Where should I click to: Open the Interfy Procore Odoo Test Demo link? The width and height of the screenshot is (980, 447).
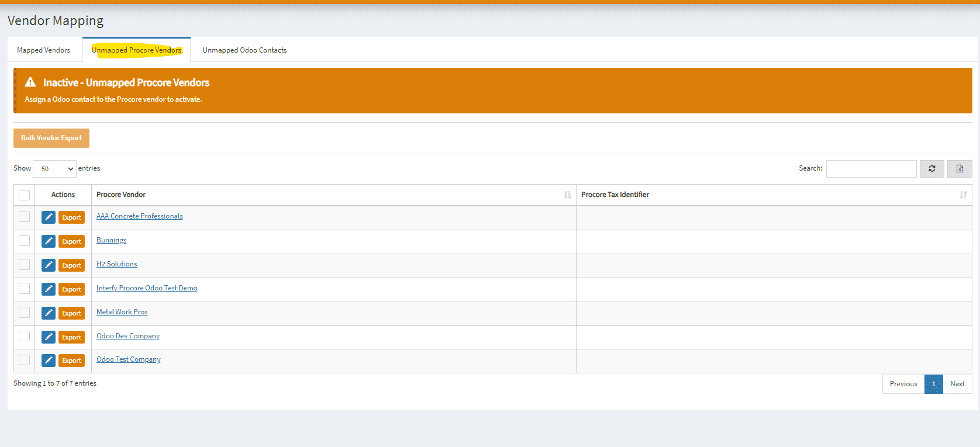tap(147, 288)
